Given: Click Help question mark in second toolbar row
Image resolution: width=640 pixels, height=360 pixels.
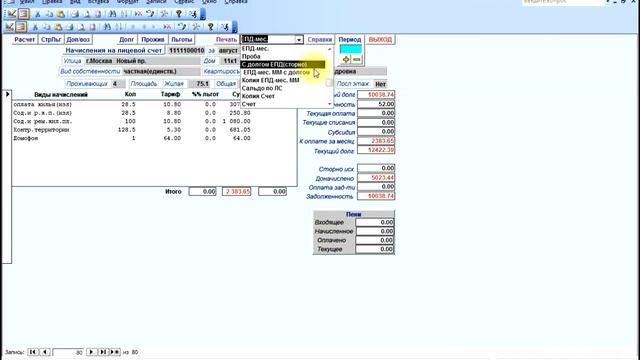Looking at the screenshot, I should pyautogui.click(x=211, y=27).
